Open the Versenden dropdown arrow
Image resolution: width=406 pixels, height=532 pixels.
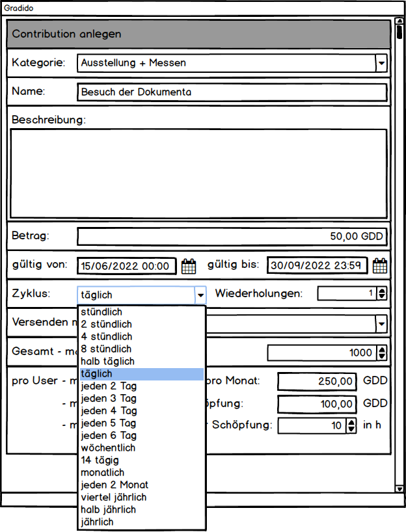coord(381,323)
